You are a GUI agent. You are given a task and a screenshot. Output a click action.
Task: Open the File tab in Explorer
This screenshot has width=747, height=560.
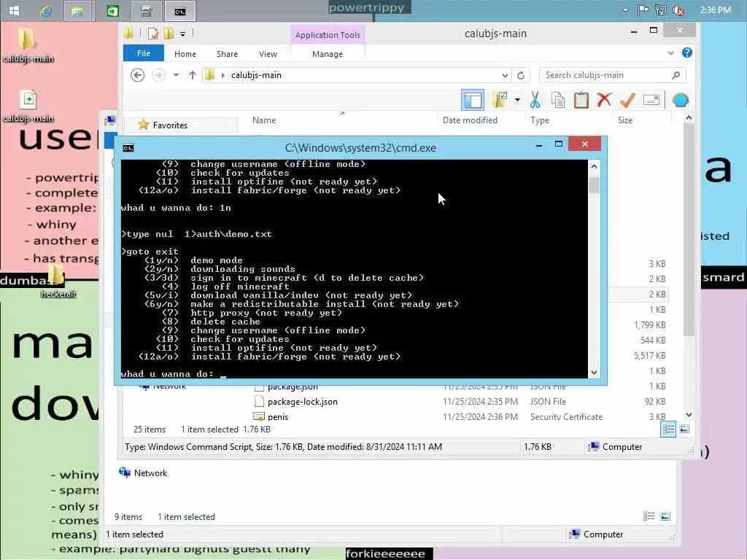point(144,53)
